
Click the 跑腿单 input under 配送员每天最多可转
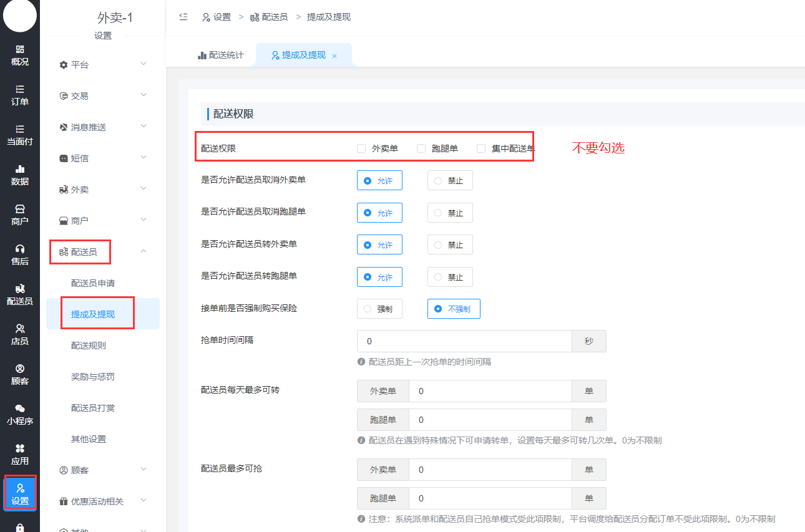[490, 420]
